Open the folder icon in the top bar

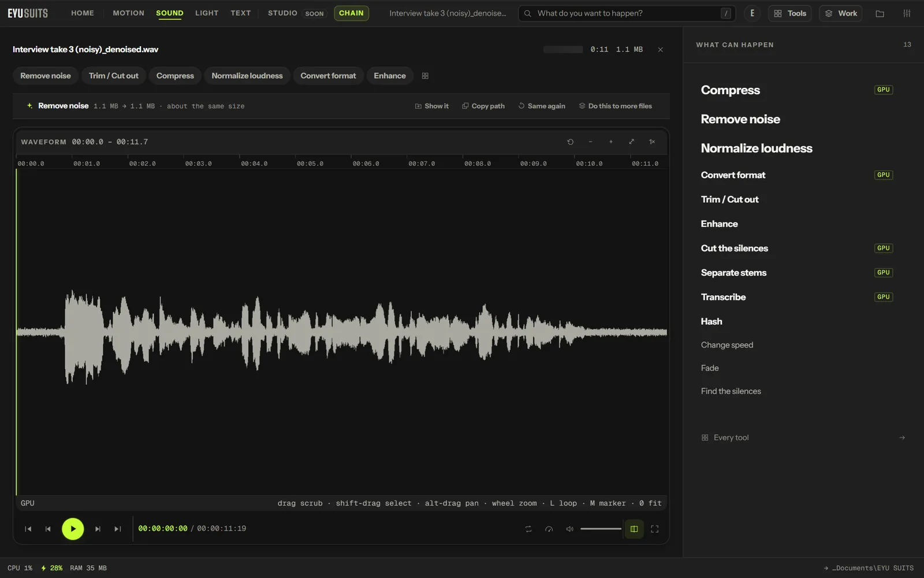880,13
